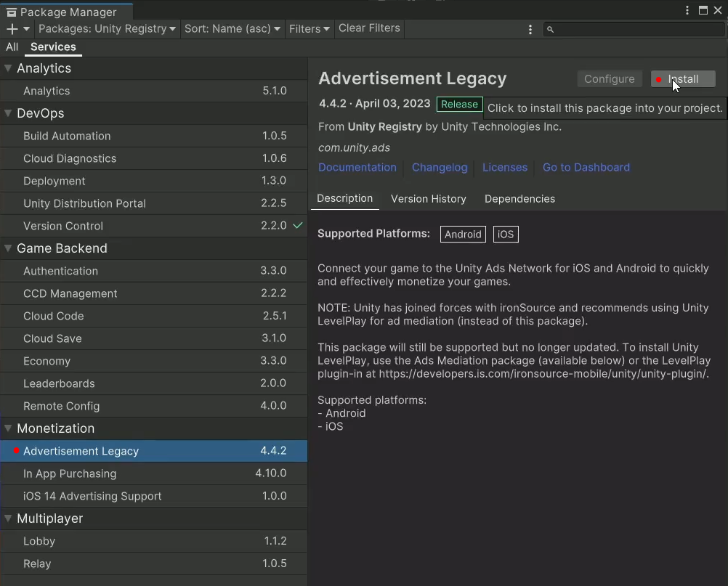Select the Relay package
Screen dimensions: 728x586
pyautogui.click(x=154, y=563)
